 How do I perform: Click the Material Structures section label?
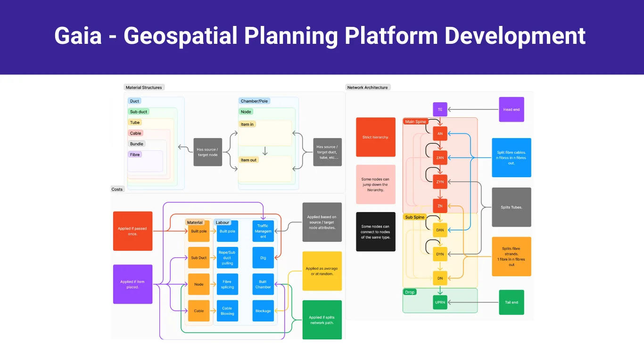point(144,87)
